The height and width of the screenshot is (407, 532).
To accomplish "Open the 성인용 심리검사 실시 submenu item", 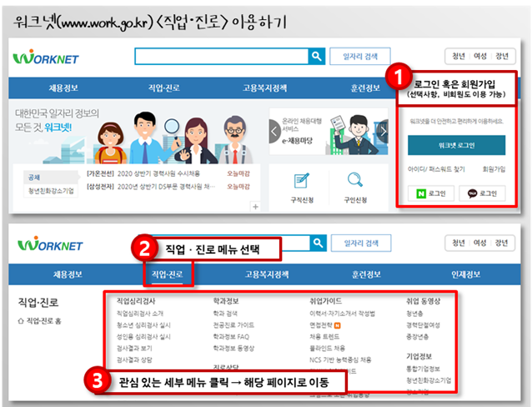I will pos(143,336).
